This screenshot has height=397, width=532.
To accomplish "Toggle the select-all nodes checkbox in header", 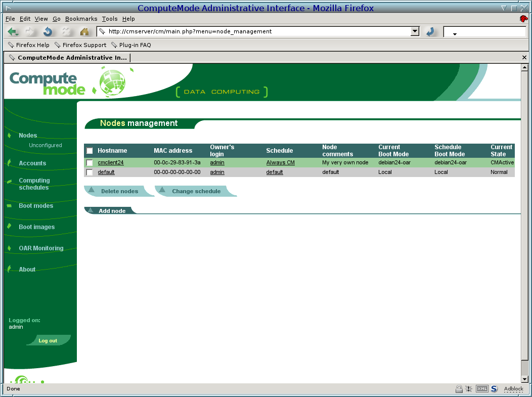I will (90, 151).
